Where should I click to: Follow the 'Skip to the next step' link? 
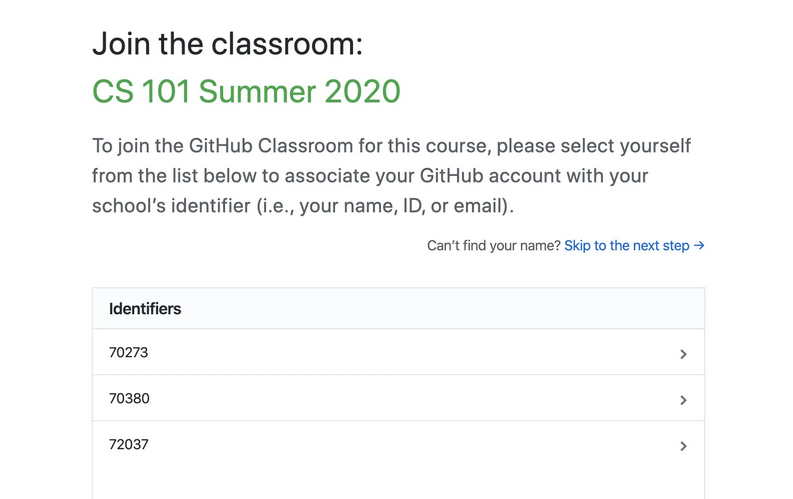[627, 245]
